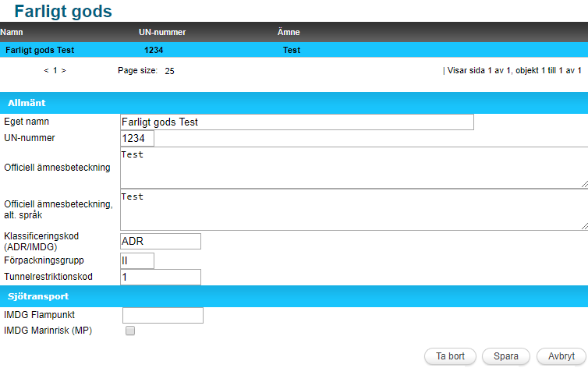Click the alt. språk text area

pyautogui.click(x=354, y=210)
